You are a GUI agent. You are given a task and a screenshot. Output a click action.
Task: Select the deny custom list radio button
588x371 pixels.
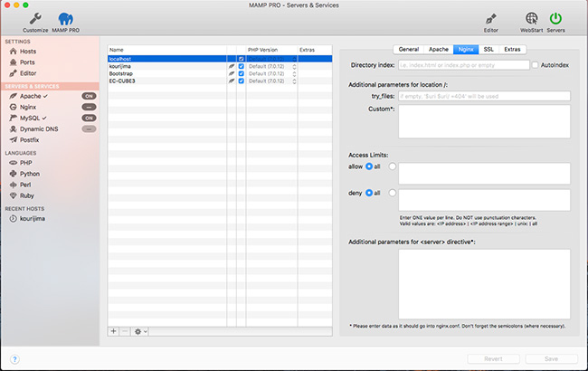click(x=393, y=193)
